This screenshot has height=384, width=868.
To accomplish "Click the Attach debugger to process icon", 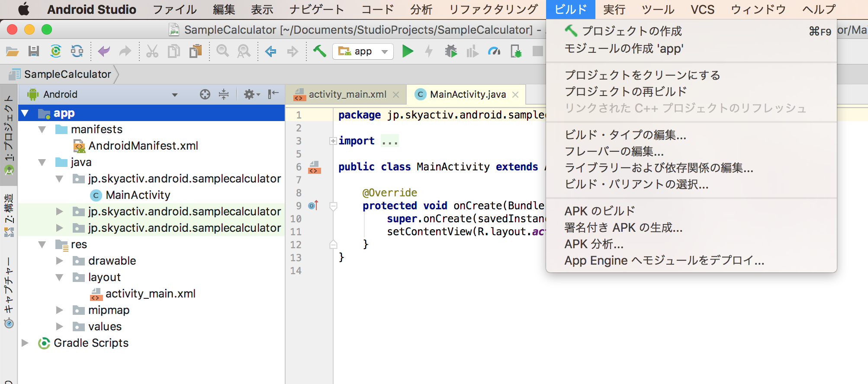I will (516, 51).
